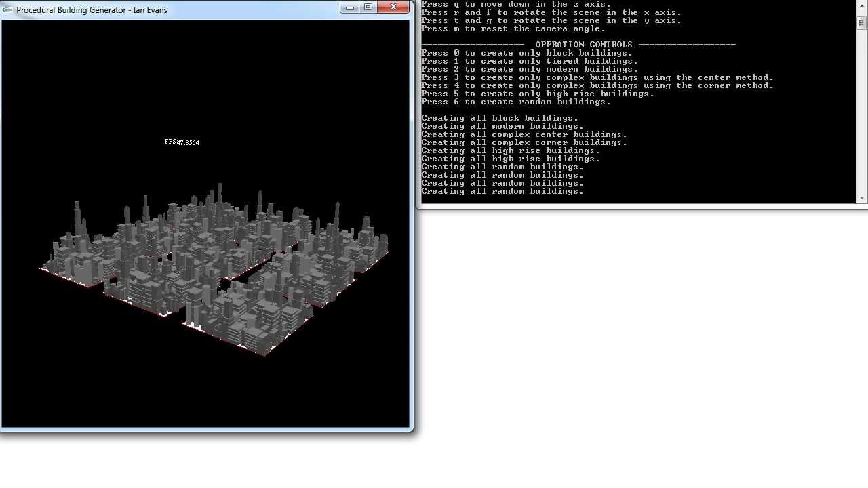Click the 'Press r and f to rotate' x-axis line
This screenshot has width=868, height=488.
pos(551,12)
